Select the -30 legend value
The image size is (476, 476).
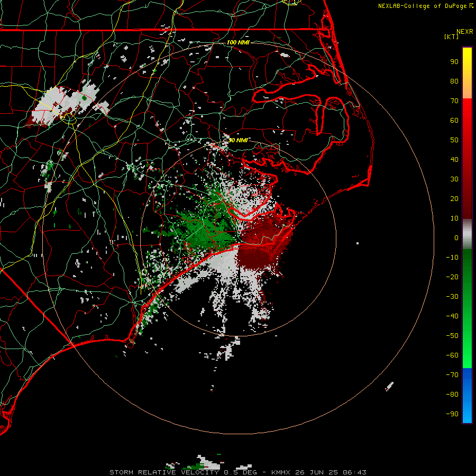click(x=452, y=297)
